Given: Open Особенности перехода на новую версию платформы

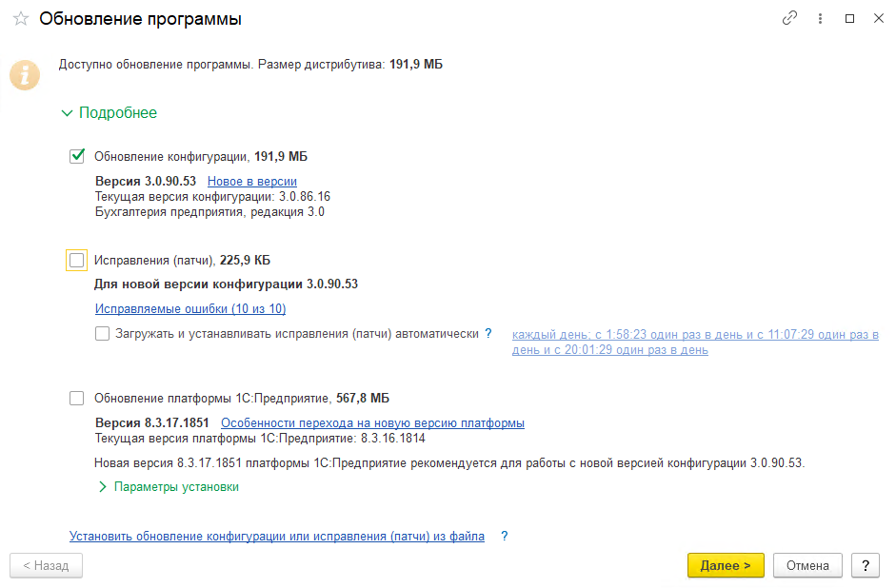Looking at the screenshot, I should click(372, 423).
